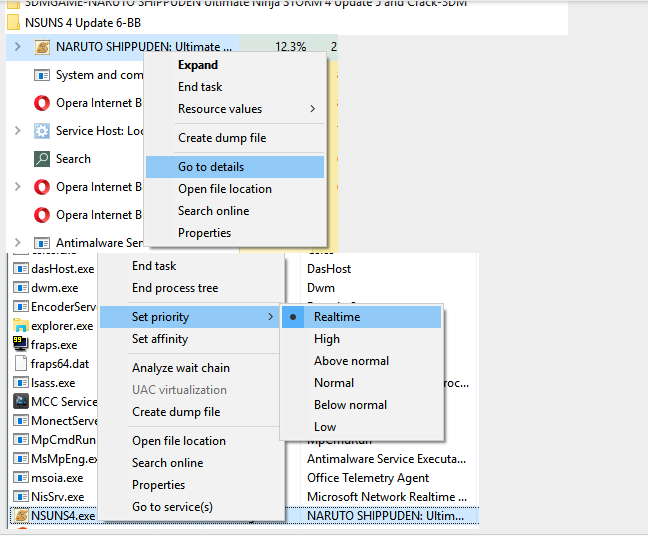Click the DasHost description cell
Image resolution: width=648 pixels, height=536 pixels.
point(329,269)
